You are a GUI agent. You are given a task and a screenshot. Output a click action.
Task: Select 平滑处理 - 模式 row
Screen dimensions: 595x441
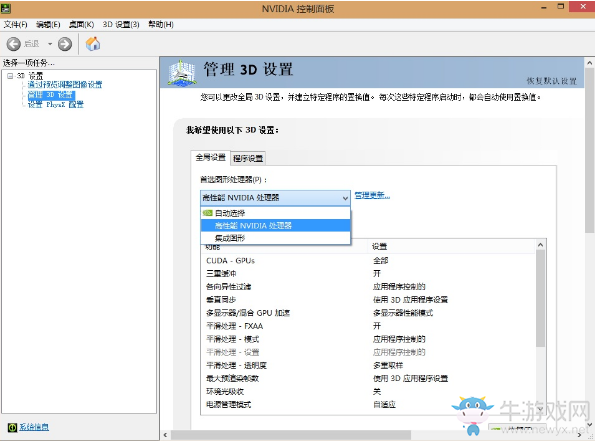[x=368, y=339]
